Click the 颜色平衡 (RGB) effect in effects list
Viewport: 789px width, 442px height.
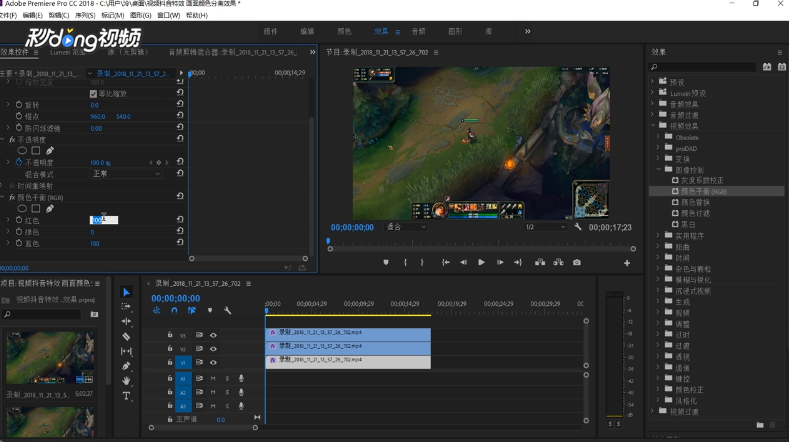tap(704, 191)
